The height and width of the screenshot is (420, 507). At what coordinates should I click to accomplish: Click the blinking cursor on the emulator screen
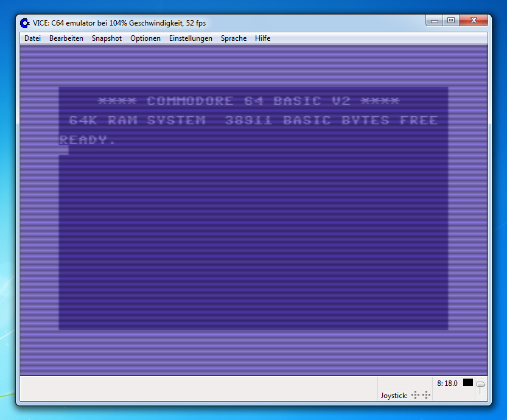(x=63, y=150)
